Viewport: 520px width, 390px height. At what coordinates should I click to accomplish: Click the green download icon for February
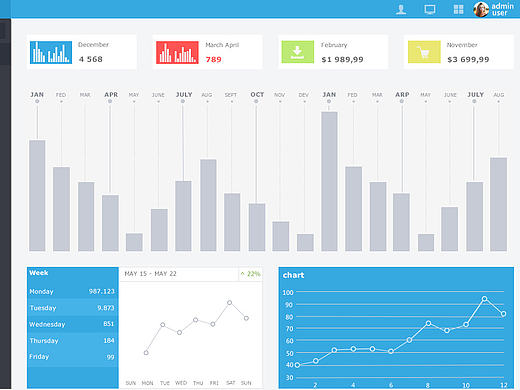[298, 52]
